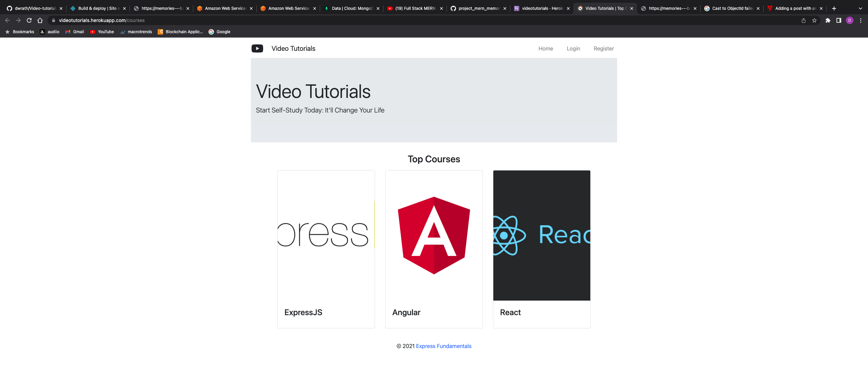Click the Video Tutorials play logo icon
This screenshot has height=366, width=868.
tap(257, 48)
